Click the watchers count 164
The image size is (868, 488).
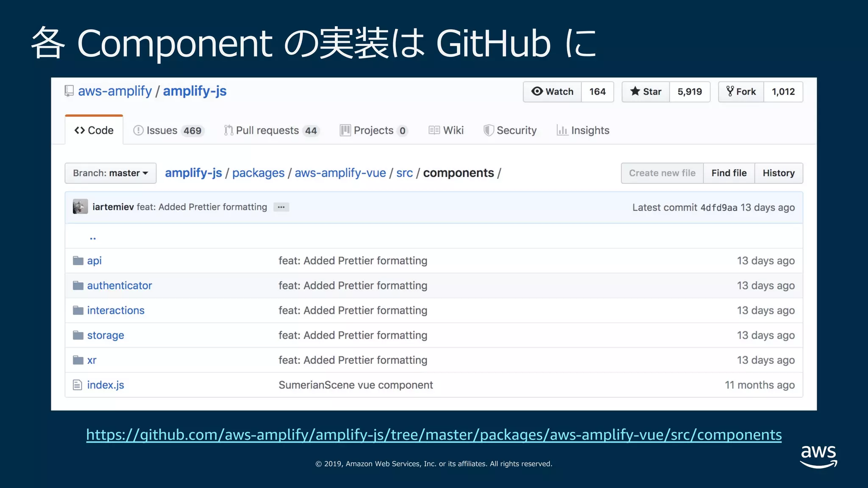click(x=597, y=92)
